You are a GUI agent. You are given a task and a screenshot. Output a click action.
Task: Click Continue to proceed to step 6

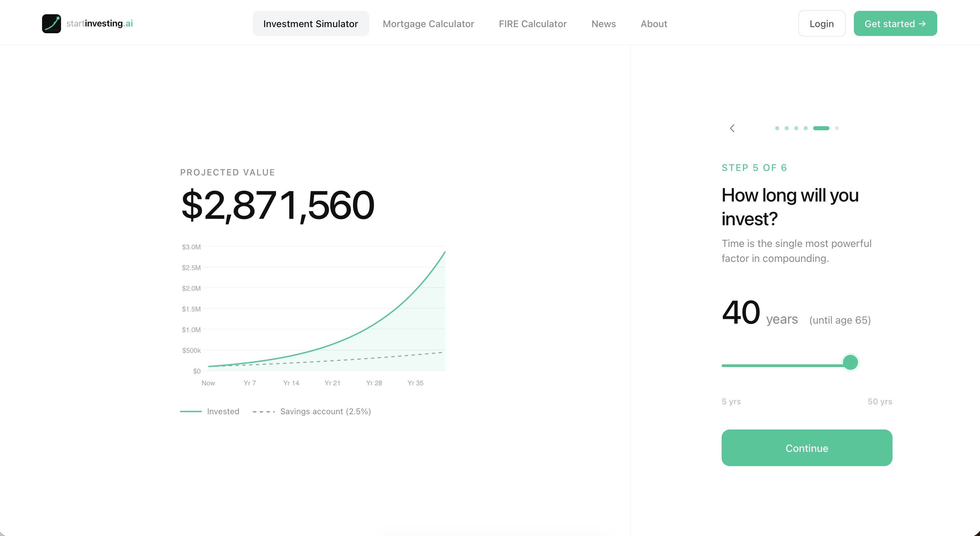click(806, 448)
